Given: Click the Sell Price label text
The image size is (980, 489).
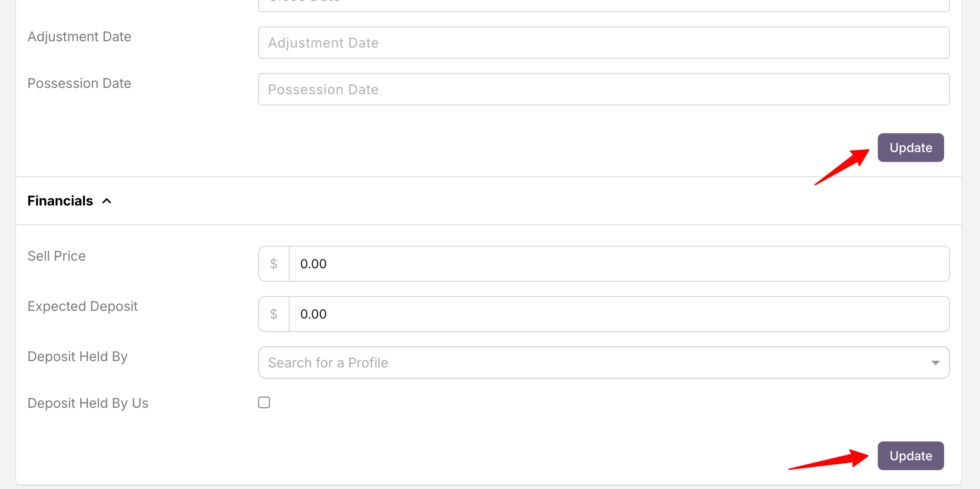Looking at the screenshot, I should [x=56, y=256].
